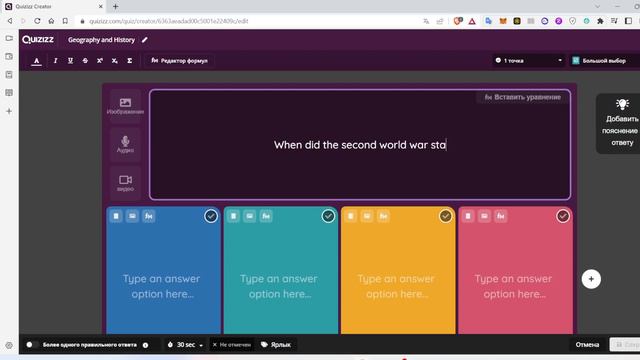Delete the teal answer option
640x360 pixels.
(233, 216)
